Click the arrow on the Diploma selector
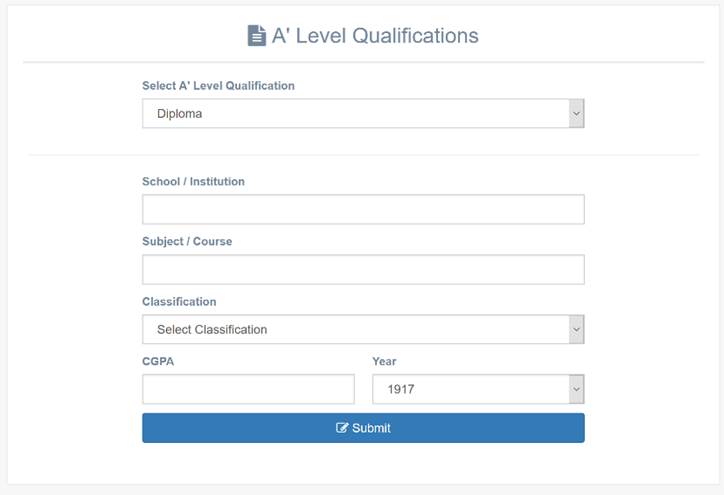The width and height of the screenshot is (724, 495). [576, 114]
